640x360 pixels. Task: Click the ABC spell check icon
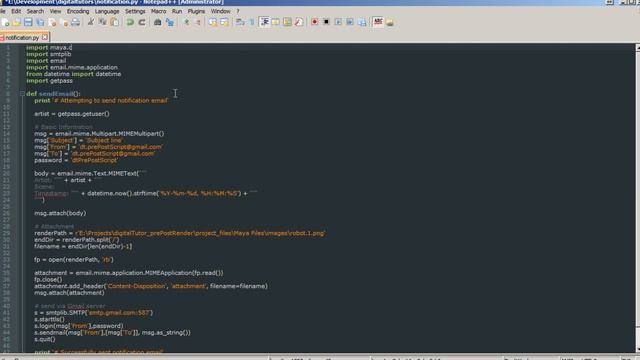click(x=378, y=22)
